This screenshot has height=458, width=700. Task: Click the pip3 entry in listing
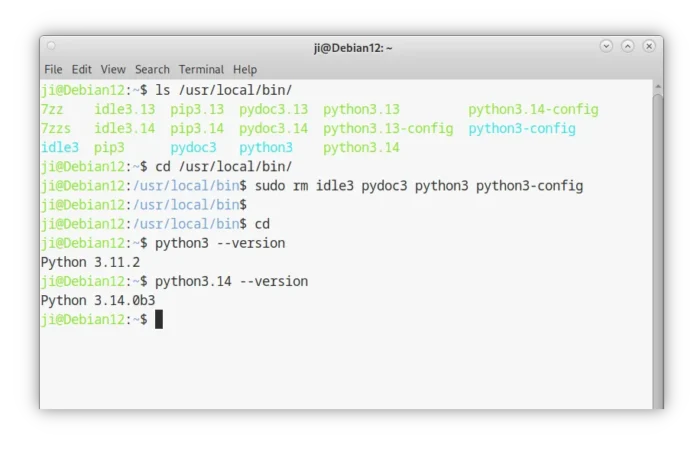[109, 148]
